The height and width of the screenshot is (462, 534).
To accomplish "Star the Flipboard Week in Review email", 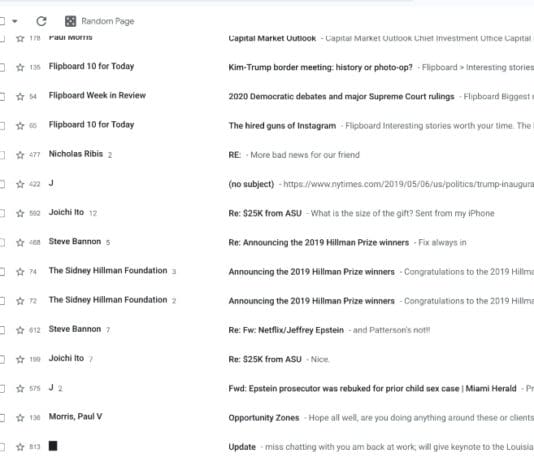I will [20, 97].
